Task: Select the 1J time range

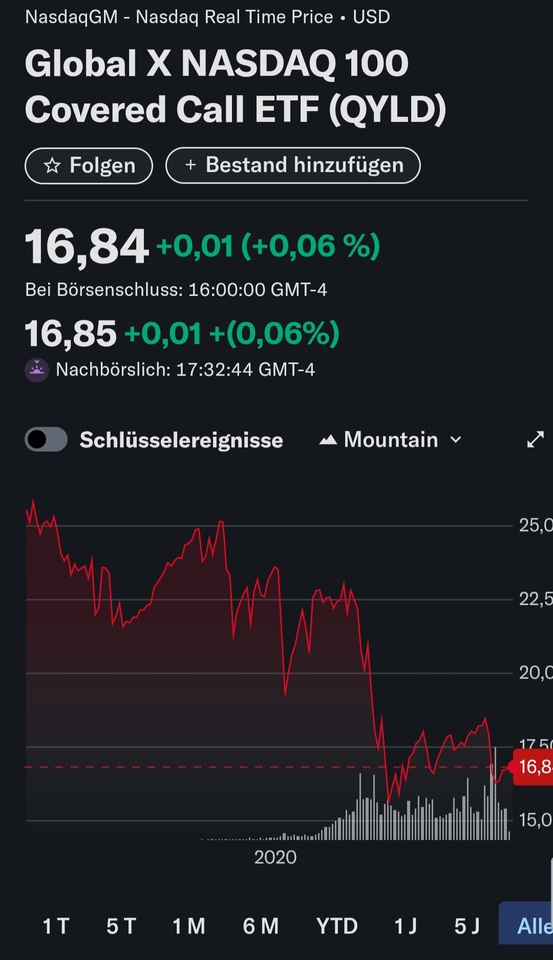Action: [405, 926]
